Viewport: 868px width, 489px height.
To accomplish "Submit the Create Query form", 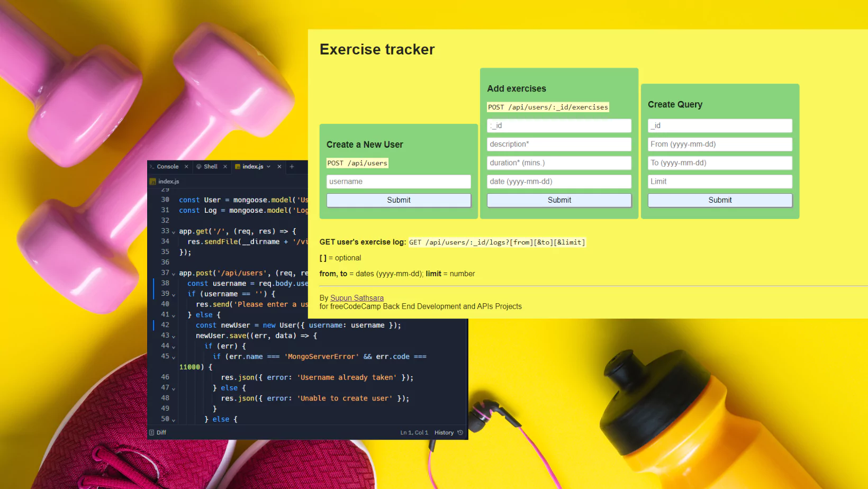I will (x=720, y=200).
